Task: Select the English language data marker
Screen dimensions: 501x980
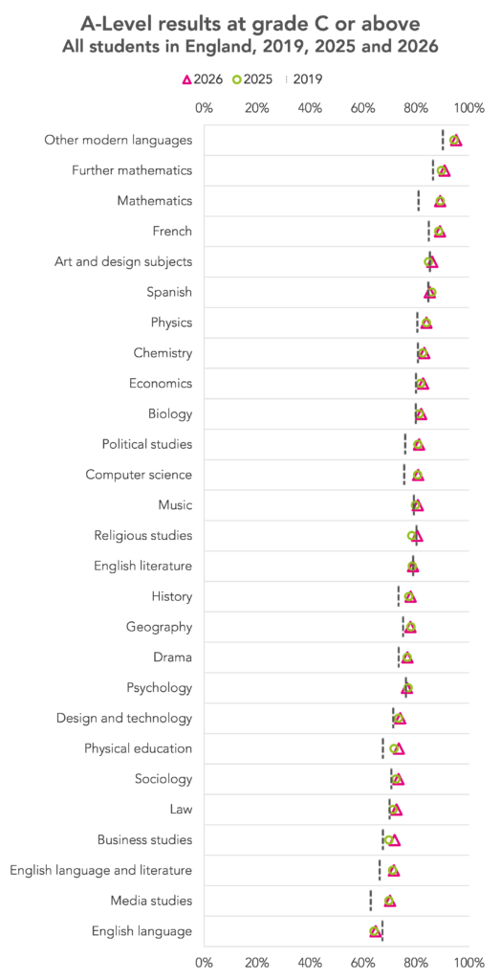Action: click(375, 931)
